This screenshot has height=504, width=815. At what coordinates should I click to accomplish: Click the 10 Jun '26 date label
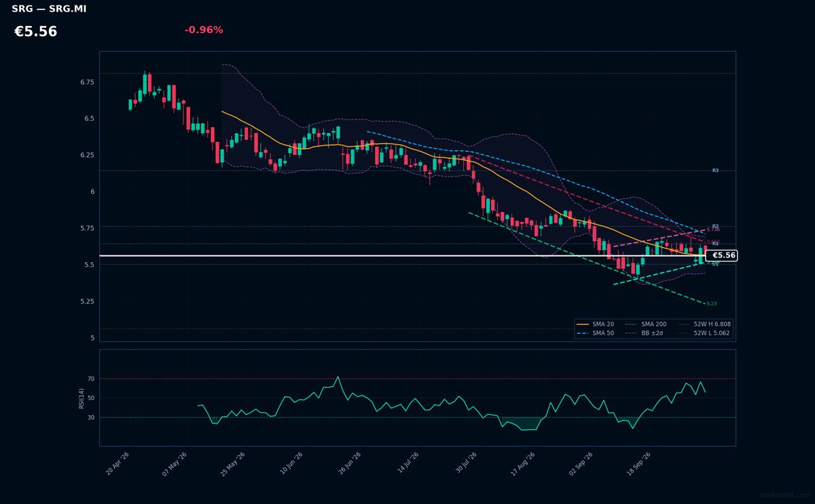point(291,463)
